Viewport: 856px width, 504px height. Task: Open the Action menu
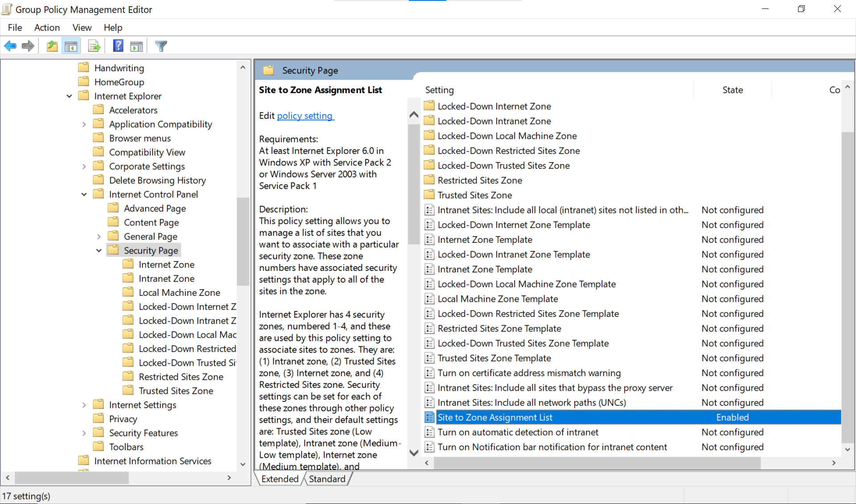pyautogui.click(x=47, y=27)
